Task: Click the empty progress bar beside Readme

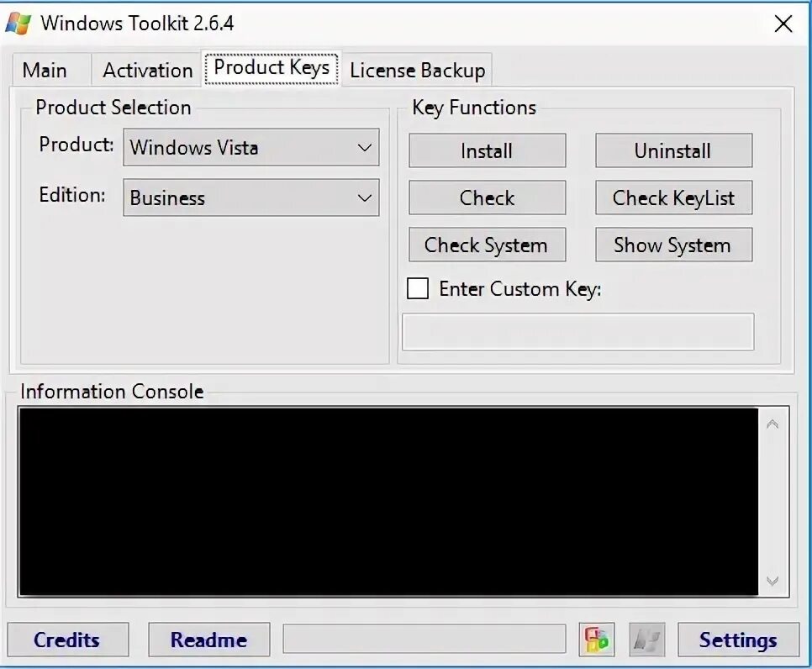Action: point(424,639)
